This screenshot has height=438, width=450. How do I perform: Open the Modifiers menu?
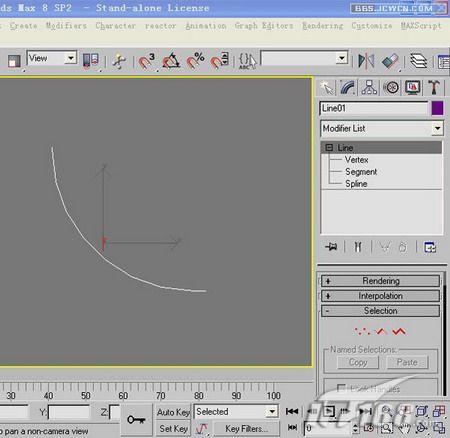66,26
